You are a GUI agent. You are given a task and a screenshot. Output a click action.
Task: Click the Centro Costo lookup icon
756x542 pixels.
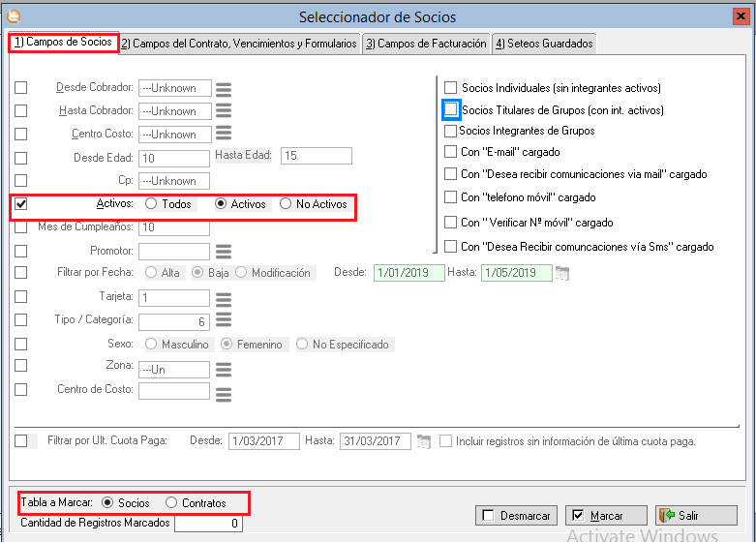tap(224, 133)
